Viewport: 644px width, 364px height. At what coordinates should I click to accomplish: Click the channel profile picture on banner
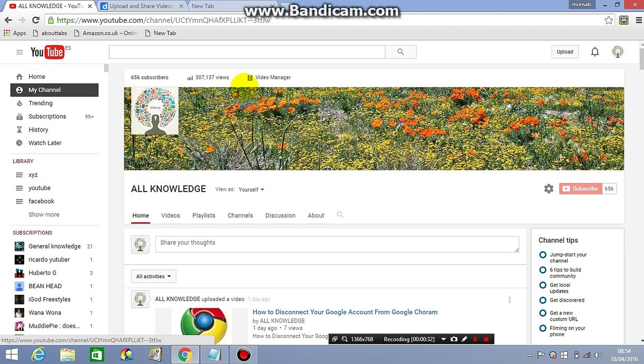(x=155, y=111)
